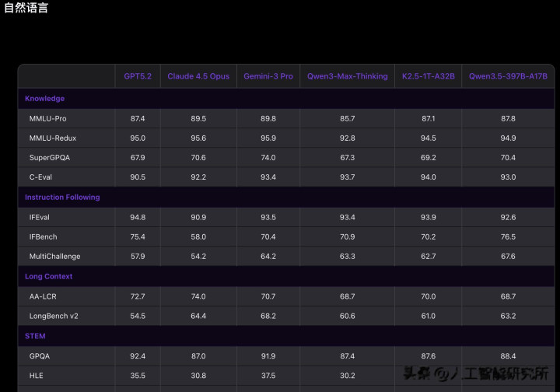The height and width of the screenshot is (392, 560).
Task: Click the Gemini-3 Pro column header
Action: (x=268, y=76)
